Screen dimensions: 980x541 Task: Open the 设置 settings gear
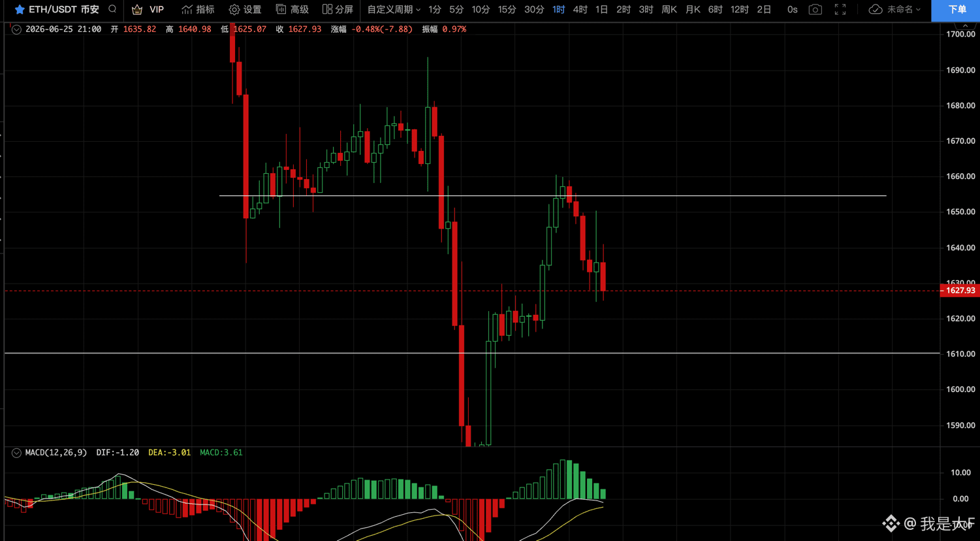tap(245, 10)
